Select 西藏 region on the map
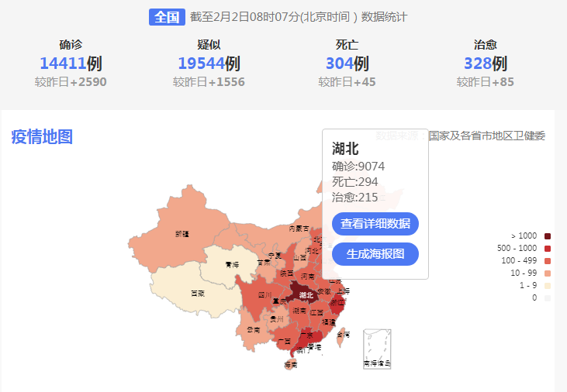 click(x=195, y=293)
